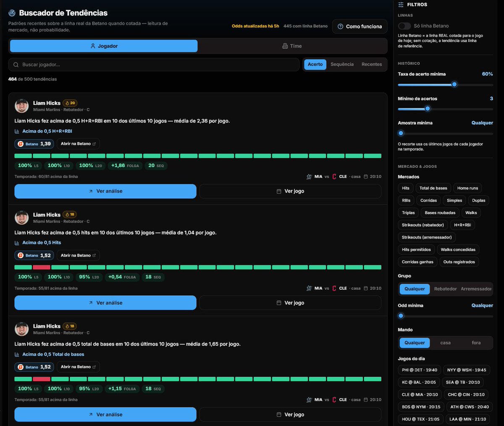
Task: Click the external link icon in the H+R+RBI card
Action: pos(94,144)
